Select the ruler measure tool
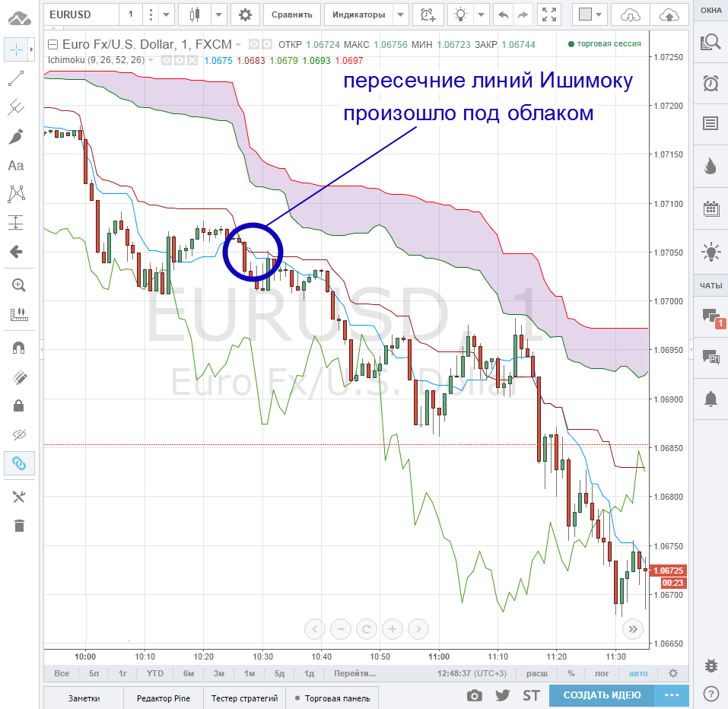The image size is (728, 709). (x=18, y=314)
